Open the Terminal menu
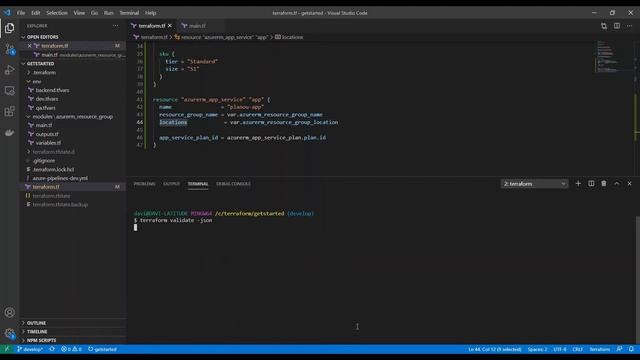This screenshot has height=360, width=640. (x=129, y=13)
